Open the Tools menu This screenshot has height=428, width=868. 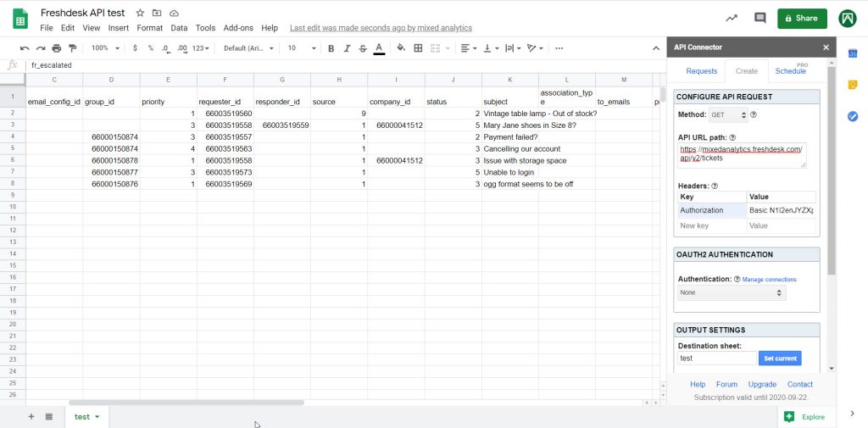[x=205, y=28]
